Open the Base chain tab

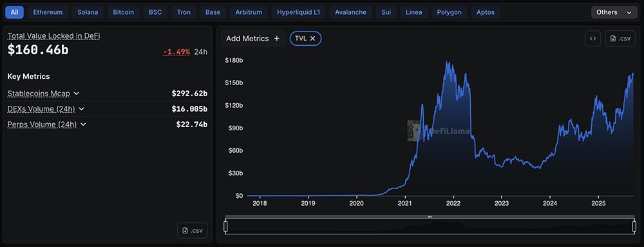pyautogui.click(x=213, y=12)
